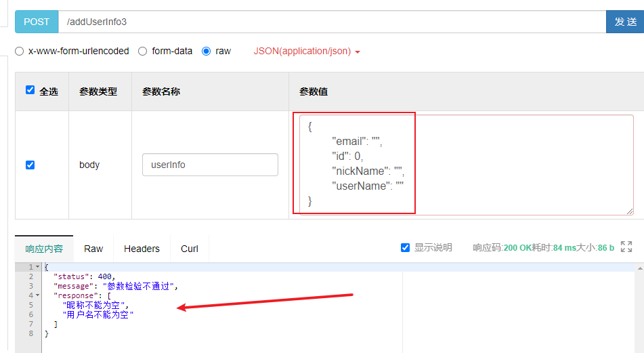644x353 pixels.
Task: Open the JSON(application/json) content type dropdown
Action: (307, 51)
